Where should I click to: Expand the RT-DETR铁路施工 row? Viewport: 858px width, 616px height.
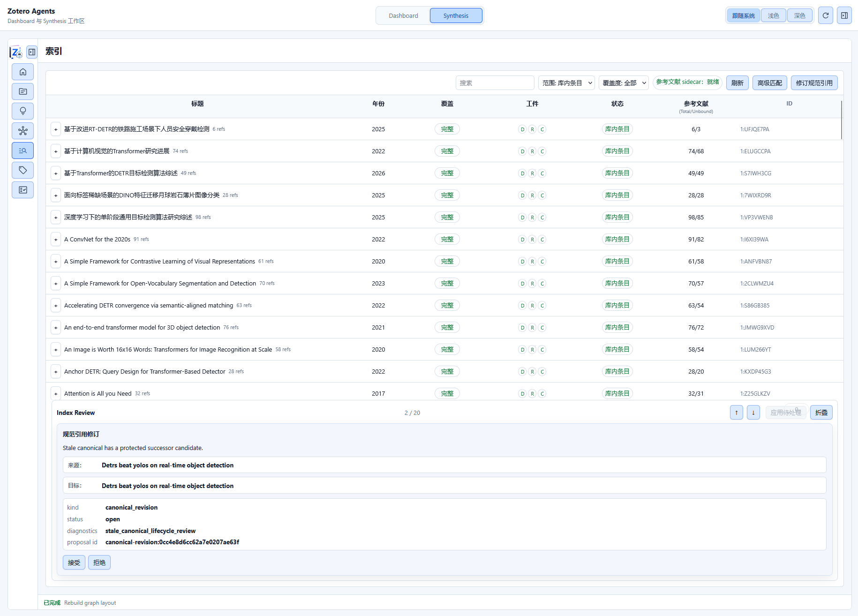click(x=56, y=129)
